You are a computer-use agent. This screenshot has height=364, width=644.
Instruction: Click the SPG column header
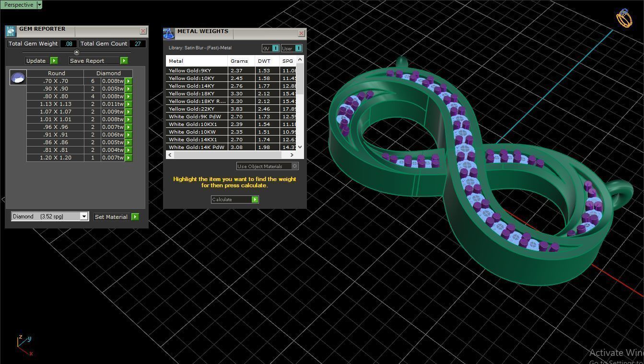[288, 61]
